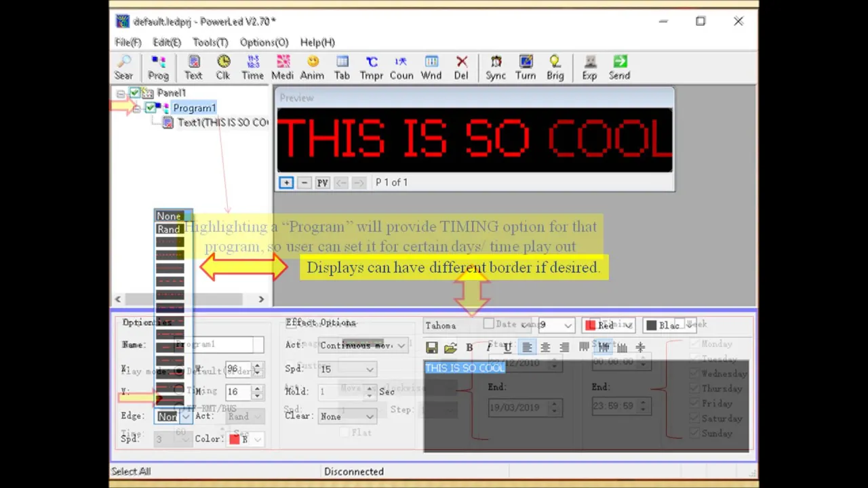Collapse the Panel1 tree node
This screenshot has height=488, width=868.
coord(121,94)
